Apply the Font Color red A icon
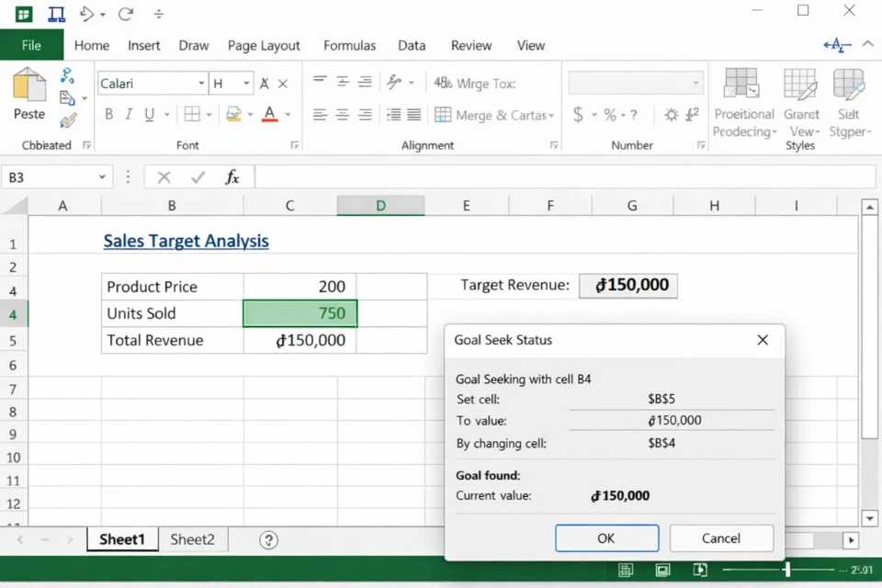 [270, 114]
